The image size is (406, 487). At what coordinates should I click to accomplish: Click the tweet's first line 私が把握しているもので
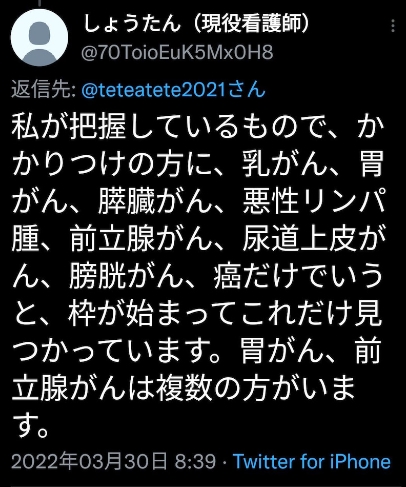pos(167,127)
